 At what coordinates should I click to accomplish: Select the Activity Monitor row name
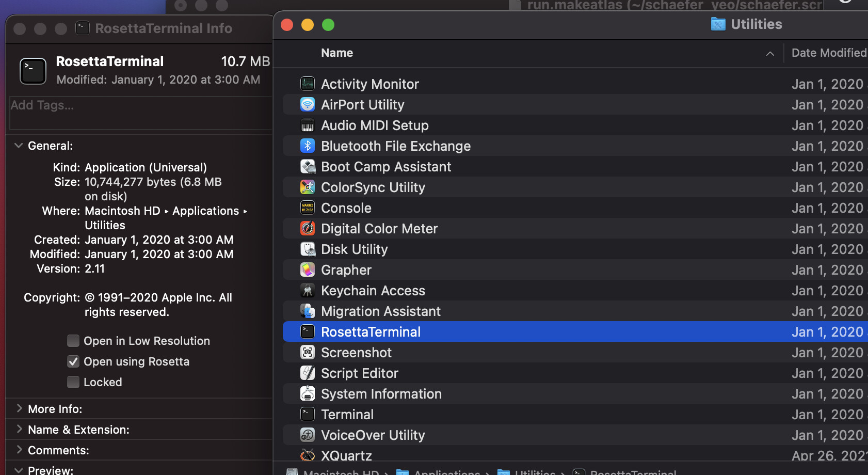[370, 84]
